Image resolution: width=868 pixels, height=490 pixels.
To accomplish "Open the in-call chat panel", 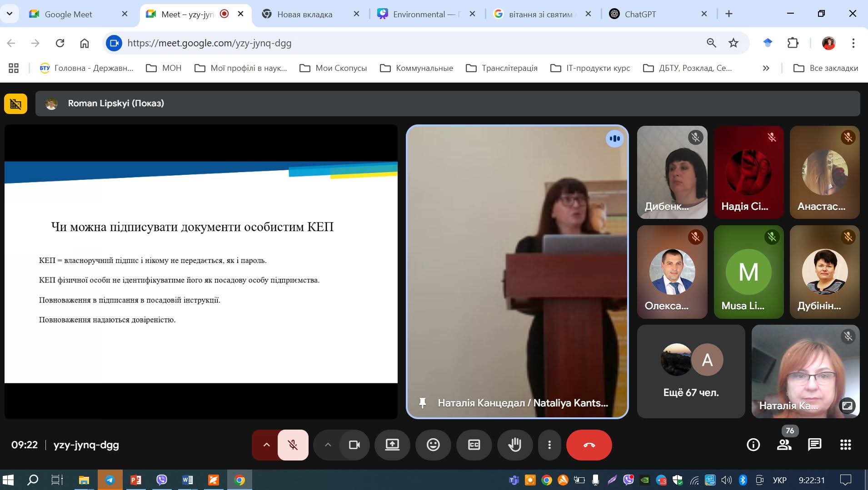I will tap(814, 445).
